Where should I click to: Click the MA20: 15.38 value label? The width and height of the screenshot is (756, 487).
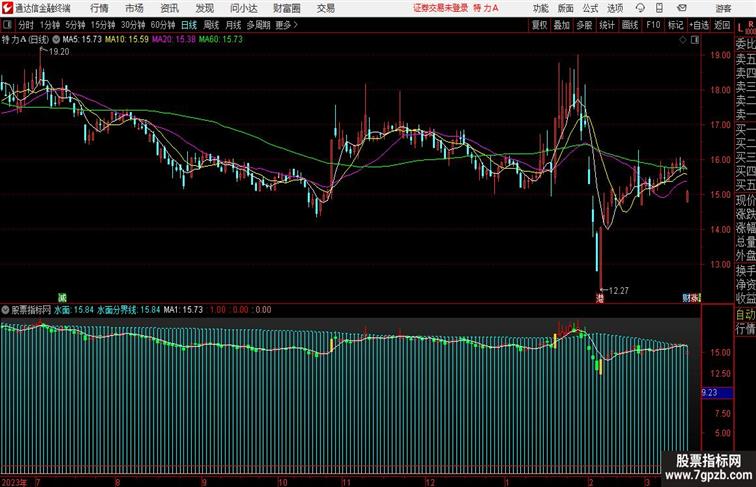(174, 40)
